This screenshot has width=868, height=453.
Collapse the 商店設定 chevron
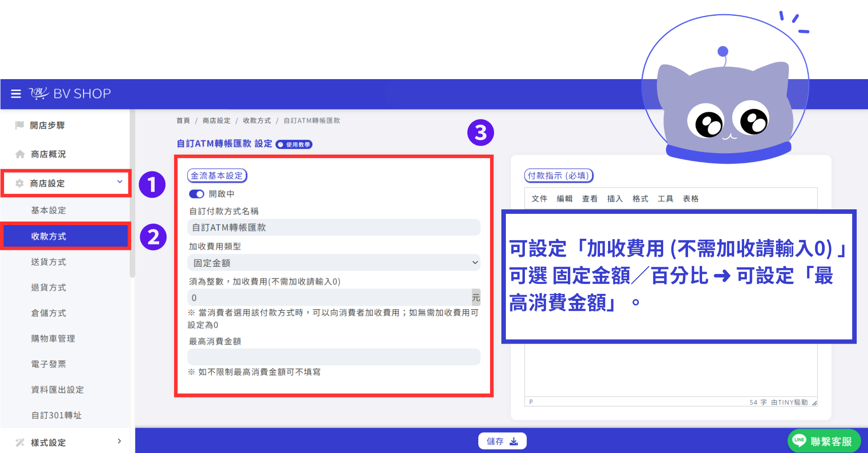click(120, 182)
